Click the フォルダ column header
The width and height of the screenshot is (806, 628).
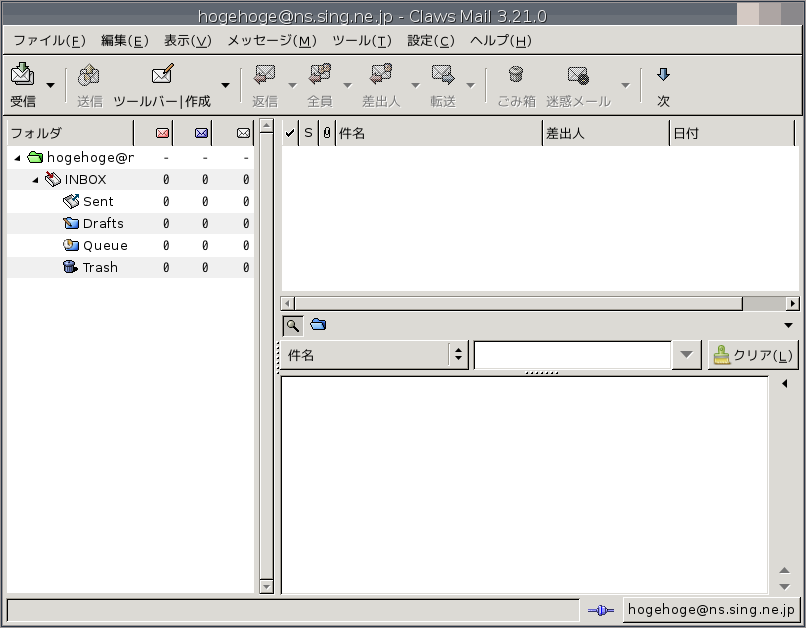coord(70,133)
